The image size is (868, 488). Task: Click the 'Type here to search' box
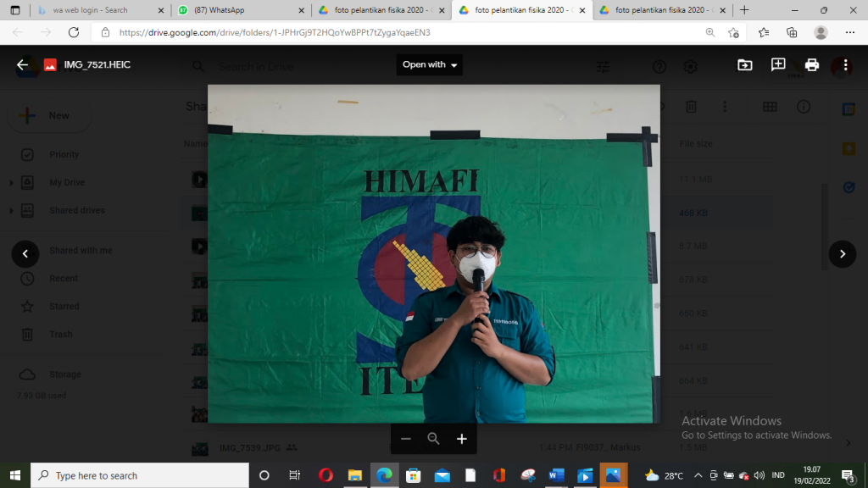tap(140, 475)
